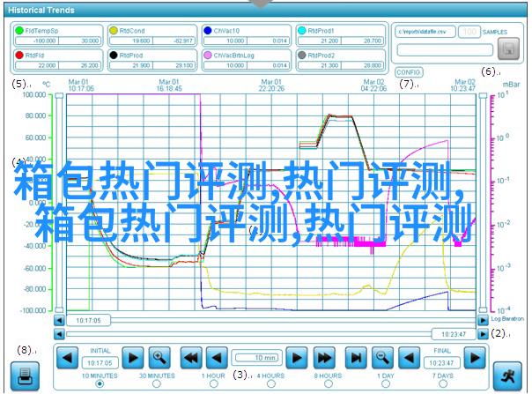
Task: Click right arrow of the 10:17:05 scrollbar
Action: coord(483,320)
